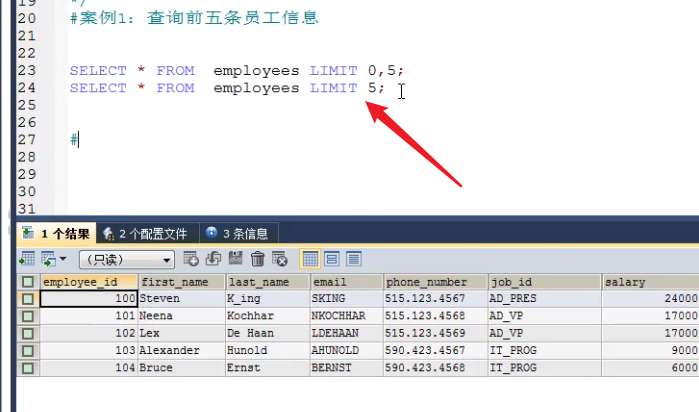
Task: Click the employee_id cell 104
Action: pyautogui.click(x=89, y=368)
